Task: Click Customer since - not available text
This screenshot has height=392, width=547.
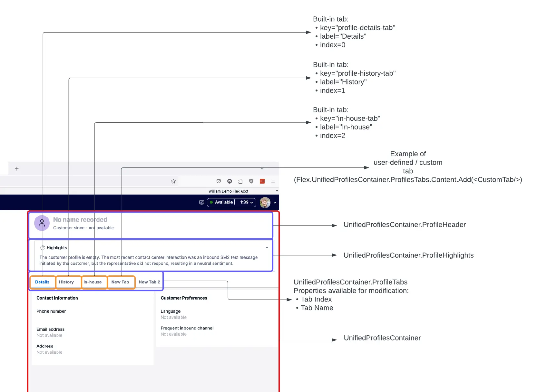Action: pos(83,228)
